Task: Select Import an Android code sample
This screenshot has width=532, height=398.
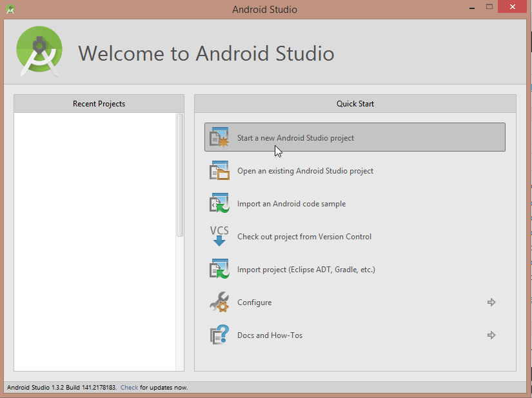Action: coord(355,203)
